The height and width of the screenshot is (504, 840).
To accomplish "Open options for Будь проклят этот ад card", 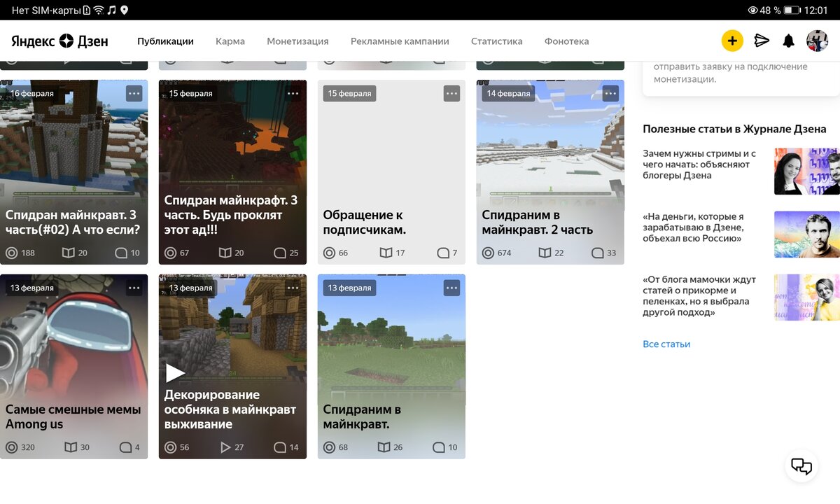I will [x=293, y=93].
